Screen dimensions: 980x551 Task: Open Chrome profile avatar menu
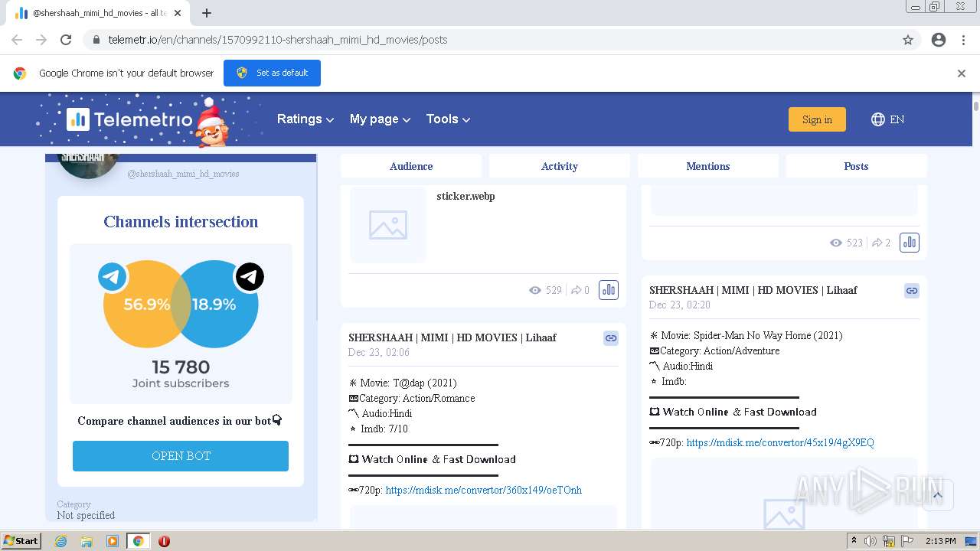click(x=939, y=40)
